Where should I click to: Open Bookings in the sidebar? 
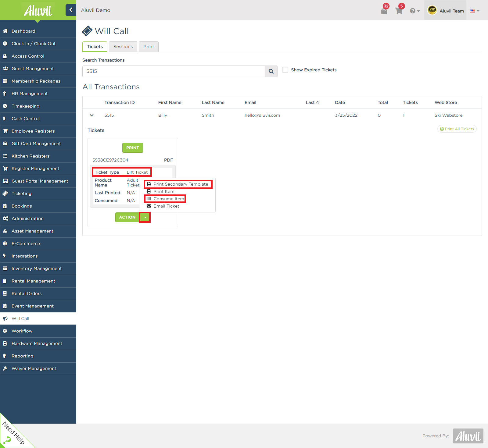[x=38, y=206]
